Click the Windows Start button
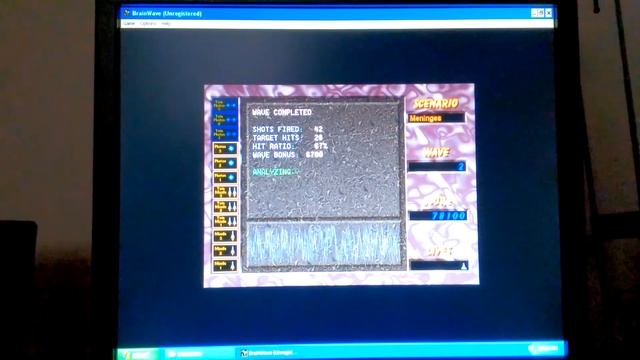The height and width of the screenshot is (360, 640). click(137, 354)
